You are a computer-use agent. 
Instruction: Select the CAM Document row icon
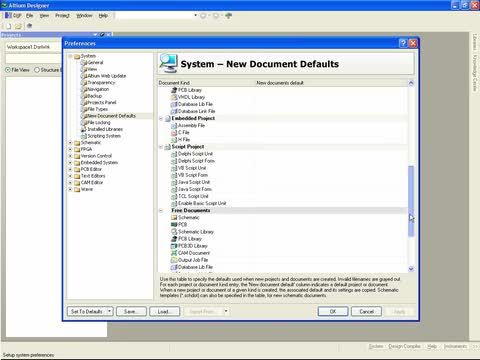pos(174,253)
